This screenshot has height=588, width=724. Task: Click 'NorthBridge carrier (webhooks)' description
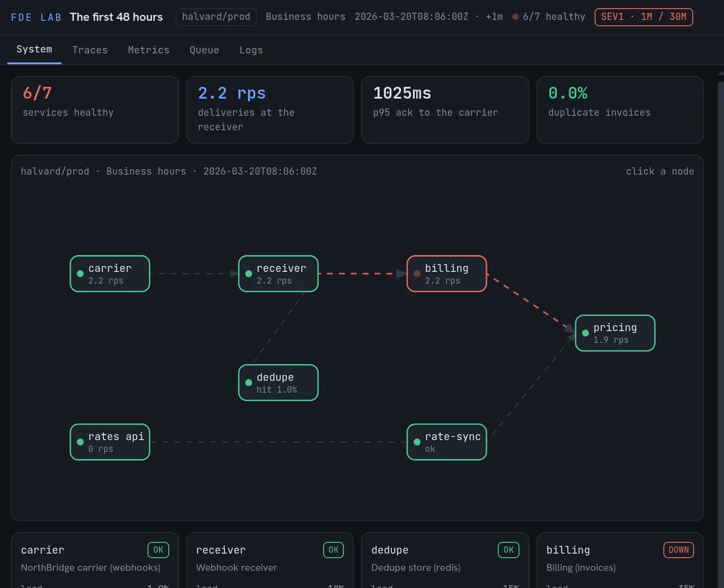click(x=90, y=568)
